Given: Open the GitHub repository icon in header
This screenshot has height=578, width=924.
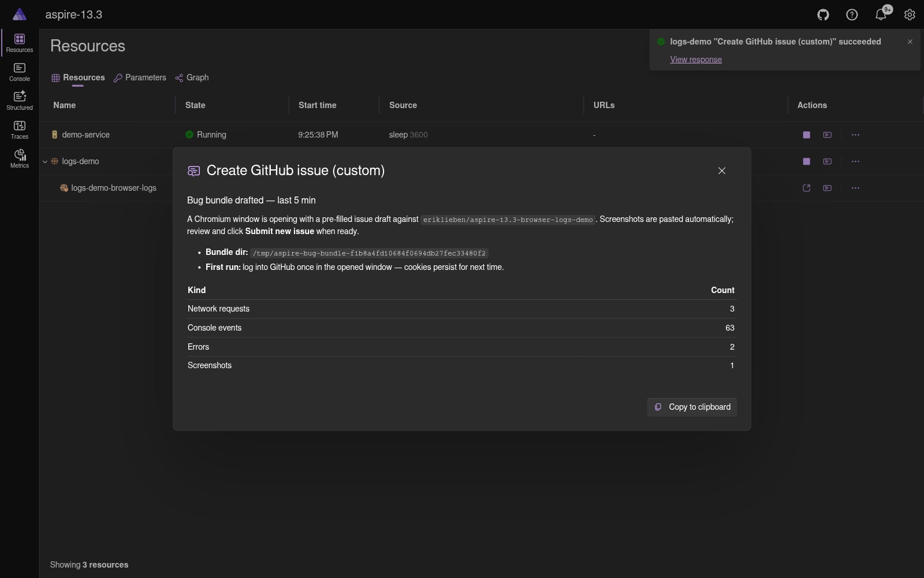Looking at the screenshot, I should click(x=823, y=14).
